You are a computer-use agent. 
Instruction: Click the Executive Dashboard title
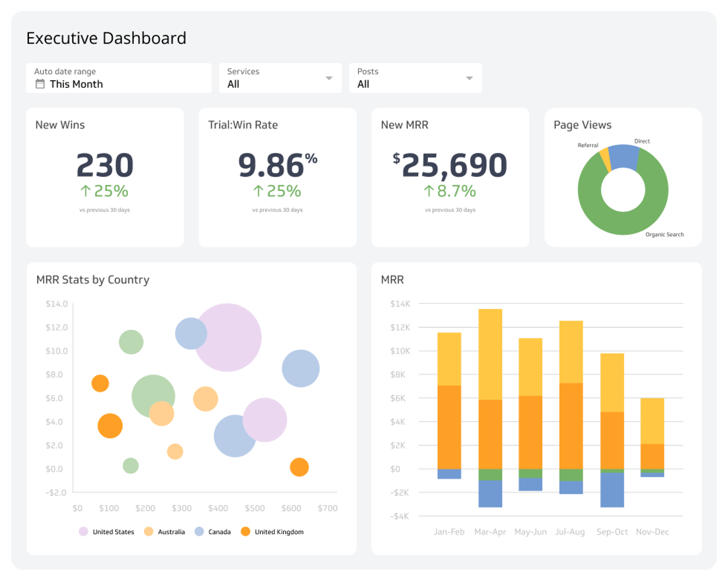(x=106, y=38)
